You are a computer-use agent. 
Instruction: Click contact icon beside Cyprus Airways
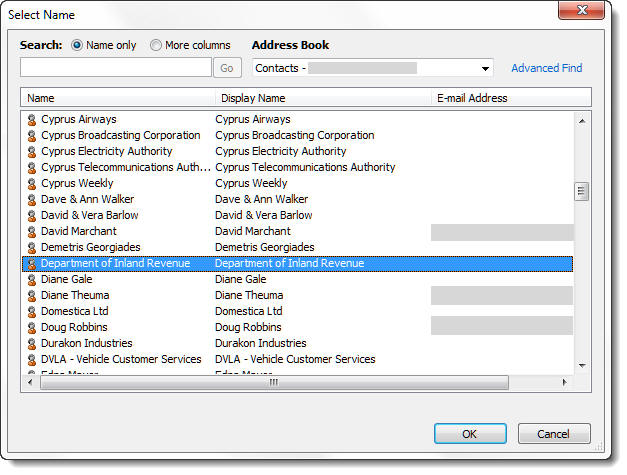pos(32,120)
